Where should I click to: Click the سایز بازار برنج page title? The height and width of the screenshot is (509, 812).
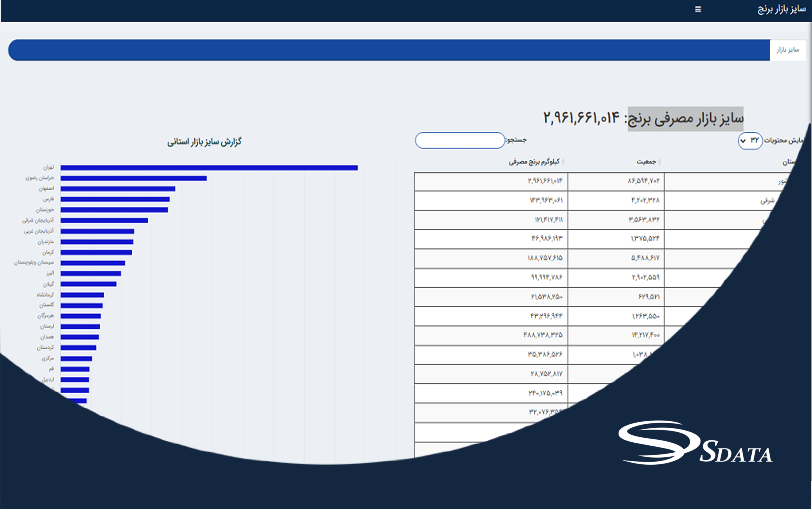pos(781,10)
